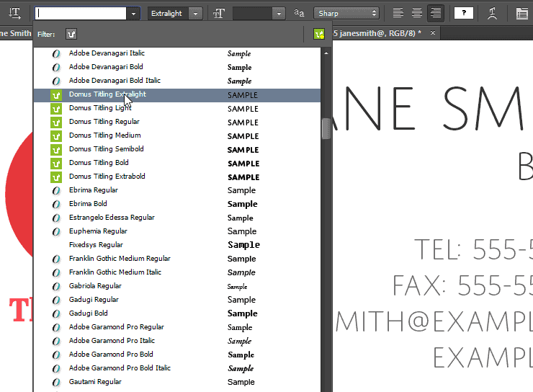Choose Adobe Garamond Pro Italic font

tap(176, 341)
